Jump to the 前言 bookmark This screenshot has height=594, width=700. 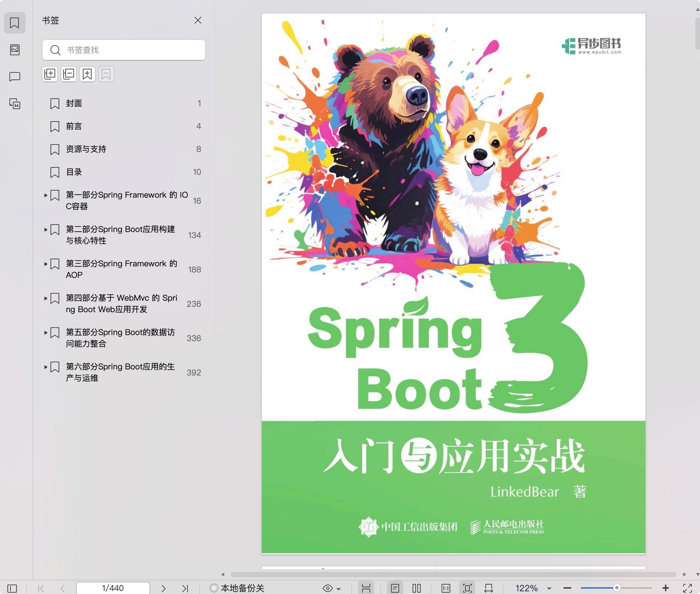(x=74, y=126)
